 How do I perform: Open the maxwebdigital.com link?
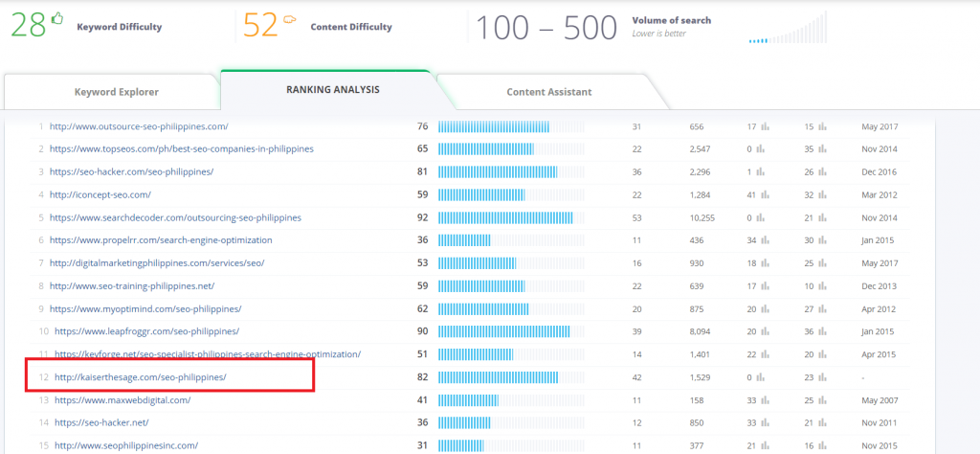(122, 399)
